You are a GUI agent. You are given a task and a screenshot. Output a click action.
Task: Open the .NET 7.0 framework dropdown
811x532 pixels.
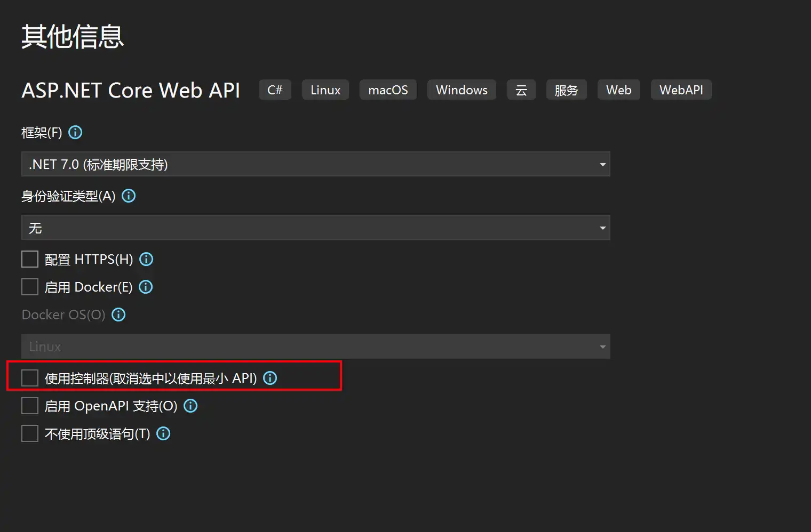pos(315,164)
